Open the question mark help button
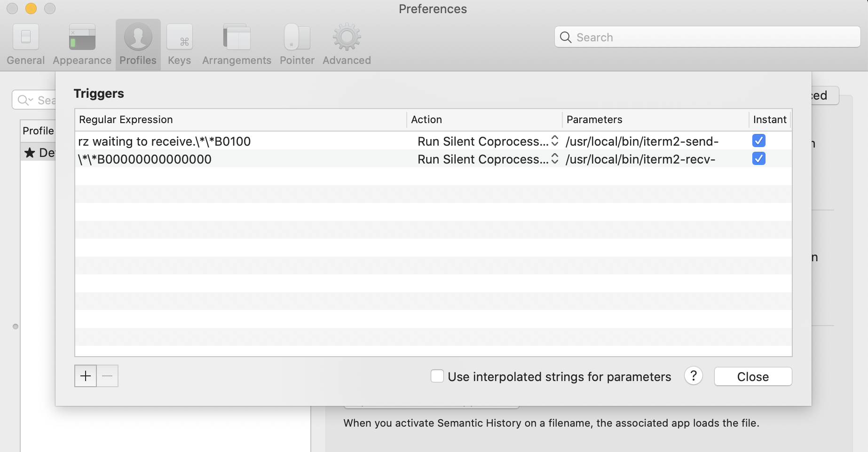Image resolution: width=868 pixels, height=452 pixels. [x=694, y=376]
